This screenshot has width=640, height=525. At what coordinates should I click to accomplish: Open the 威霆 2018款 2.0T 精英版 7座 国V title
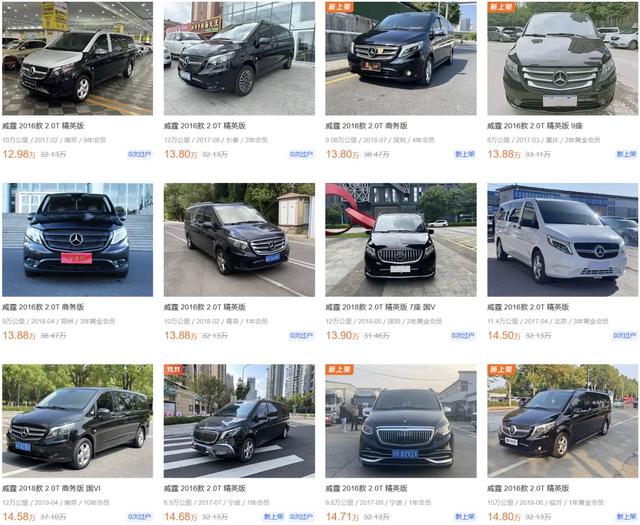pyautogui.click(x=380, y=307)
